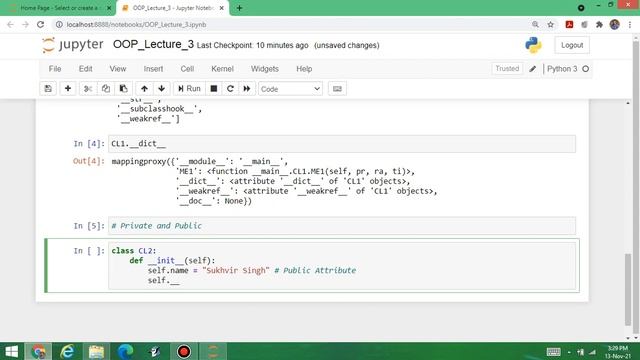The width and height of the screenshot is (640, 360).
Task: Click the Trusted notebook indicator
Action: [507, 69]
